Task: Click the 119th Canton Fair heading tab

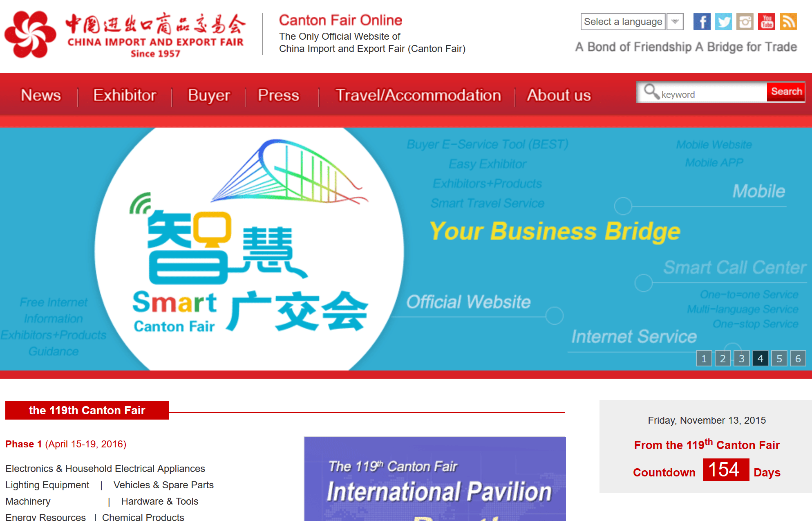Action: tap(87, 410)
